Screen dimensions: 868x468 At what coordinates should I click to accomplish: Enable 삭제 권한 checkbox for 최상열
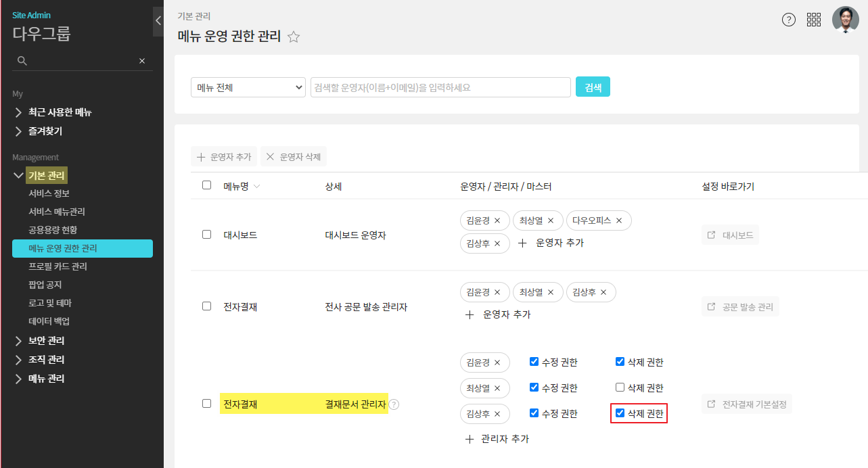coord(620,388)
